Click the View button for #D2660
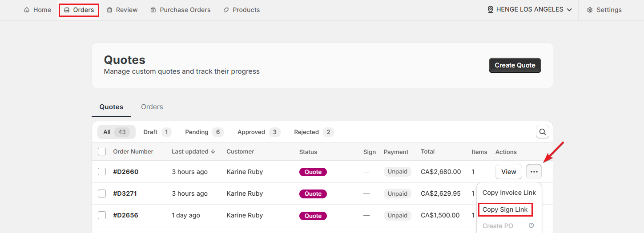 tap(509, 172)
